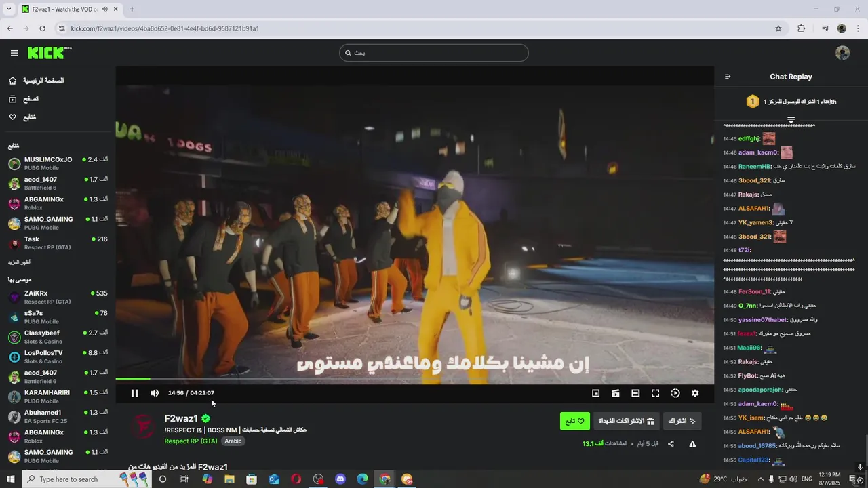Open the clip creation icon
Image resolution: width=868 pixels, height=488 pixels.
click(616, 393)
